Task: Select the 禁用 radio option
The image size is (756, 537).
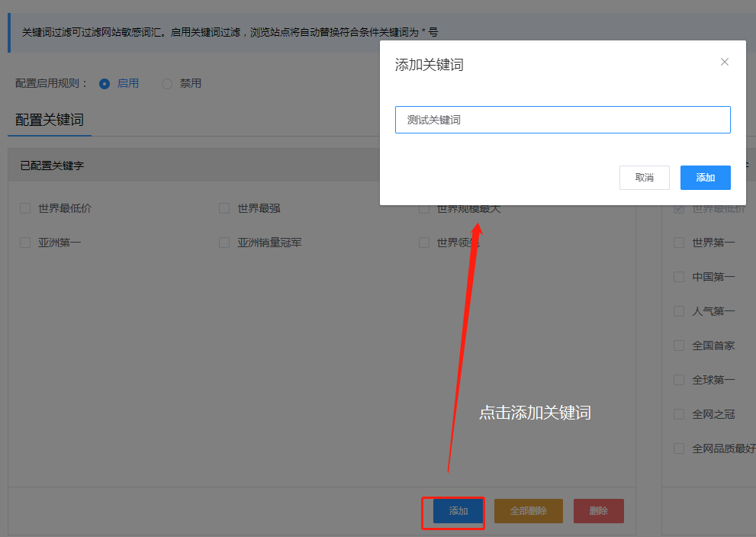Action: [x=167, y=83]
